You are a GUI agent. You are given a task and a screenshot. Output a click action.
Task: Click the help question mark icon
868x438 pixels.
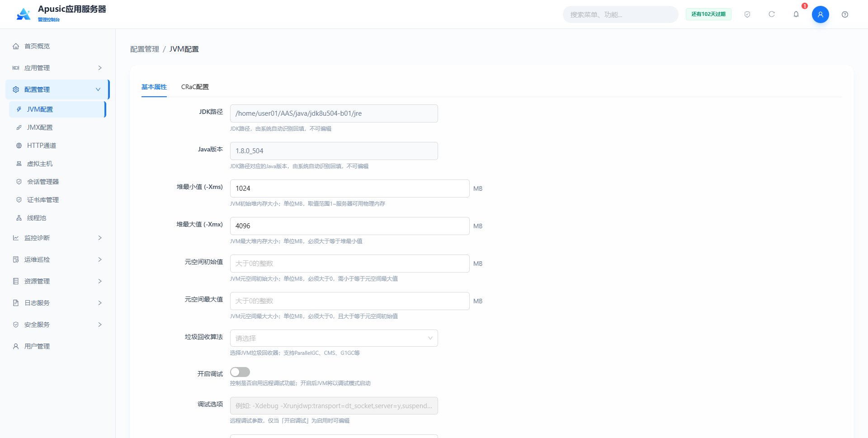coord(845,14)
